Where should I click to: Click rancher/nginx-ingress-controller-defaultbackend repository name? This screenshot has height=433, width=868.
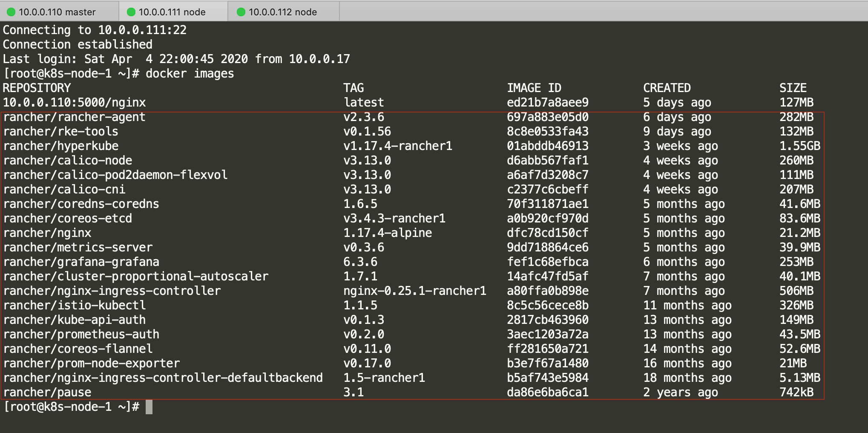(163, 378)
